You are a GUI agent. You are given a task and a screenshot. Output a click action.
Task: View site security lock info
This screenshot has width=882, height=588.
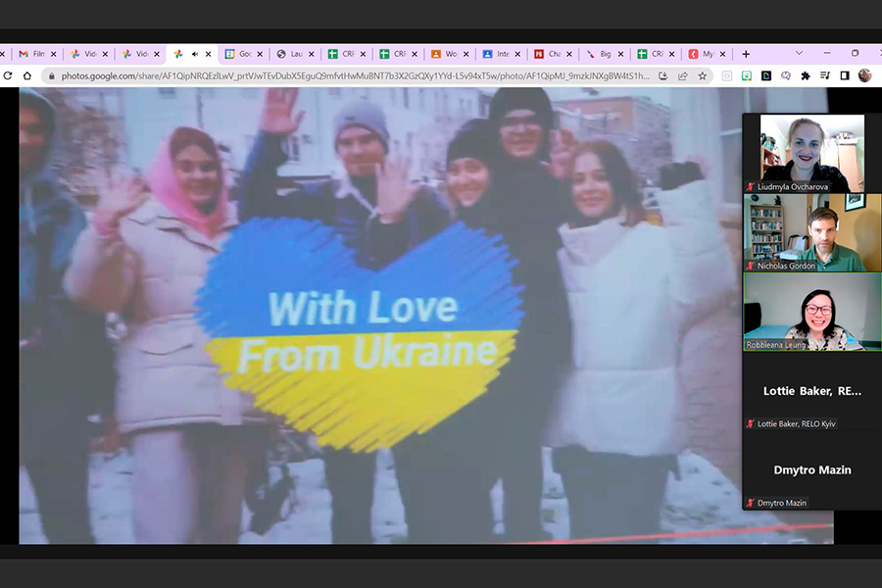coord(52,76)
